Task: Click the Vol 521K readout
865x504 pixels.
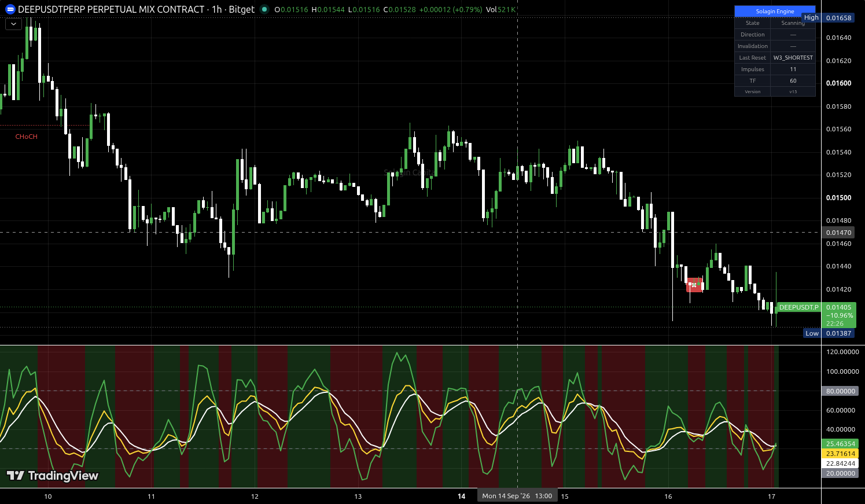Action: 500,9
